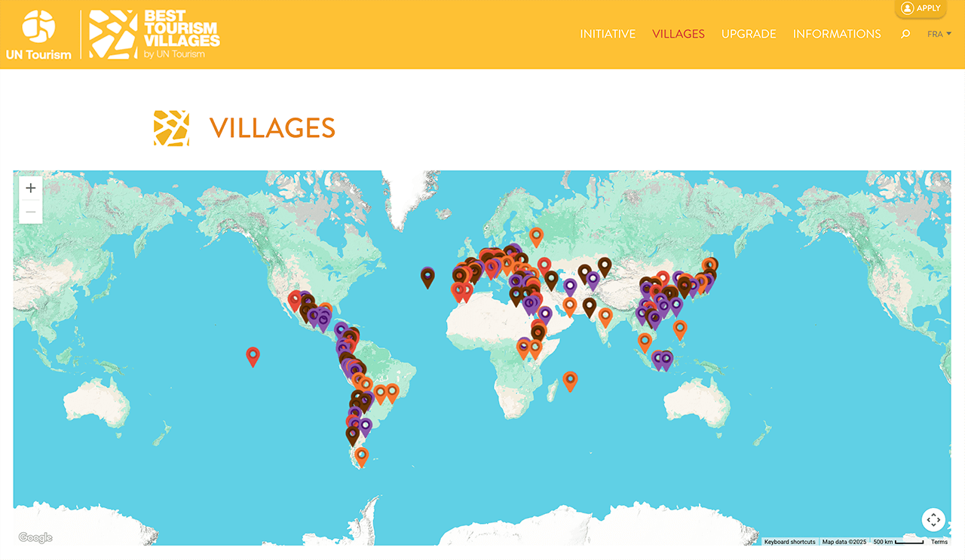Zoom in with the plus icon on map

(30, 188)
